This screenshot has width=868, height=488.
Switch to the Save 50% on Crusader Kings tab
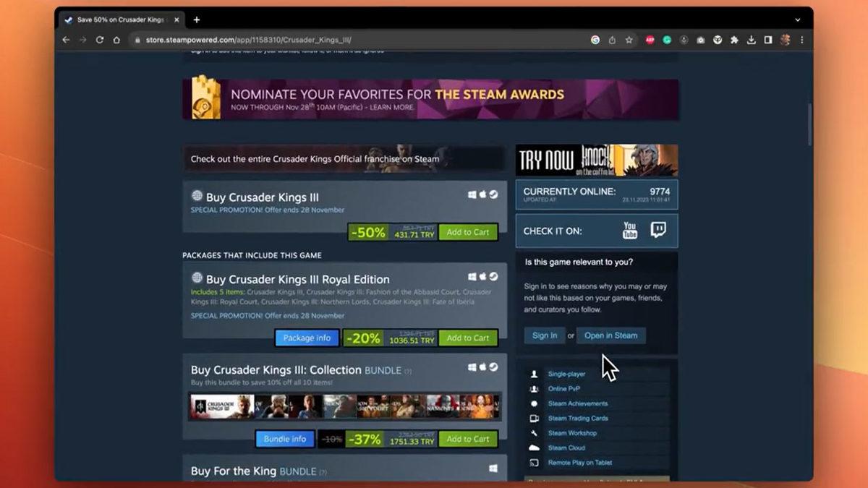coord(119,20)
